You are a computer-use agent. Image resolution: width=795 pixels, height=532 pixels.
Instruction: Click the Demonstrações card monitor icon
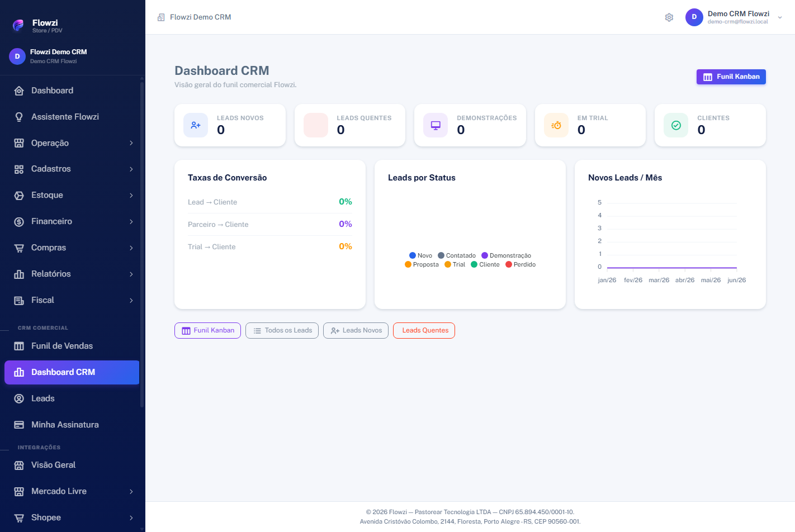(x=436, y=125)
